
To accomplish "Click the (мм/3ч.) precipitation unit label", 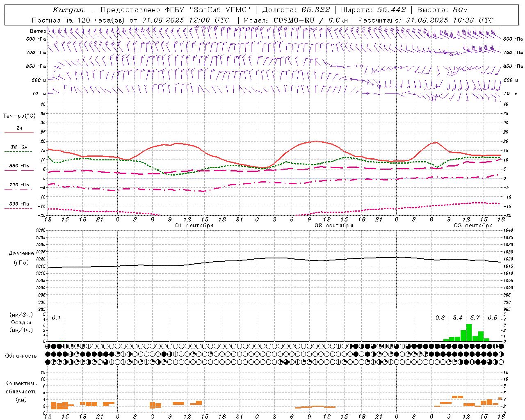I will [21, 315].
